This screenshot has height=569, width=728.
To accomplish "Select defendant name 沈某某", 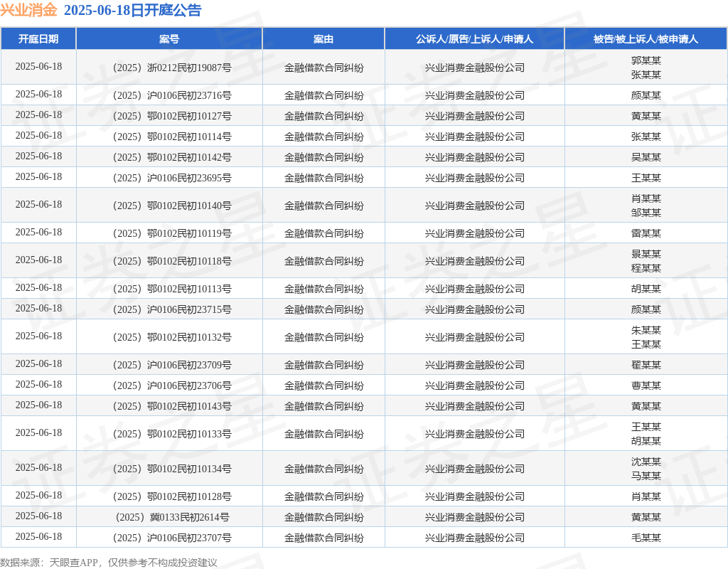I will (646, 462).
